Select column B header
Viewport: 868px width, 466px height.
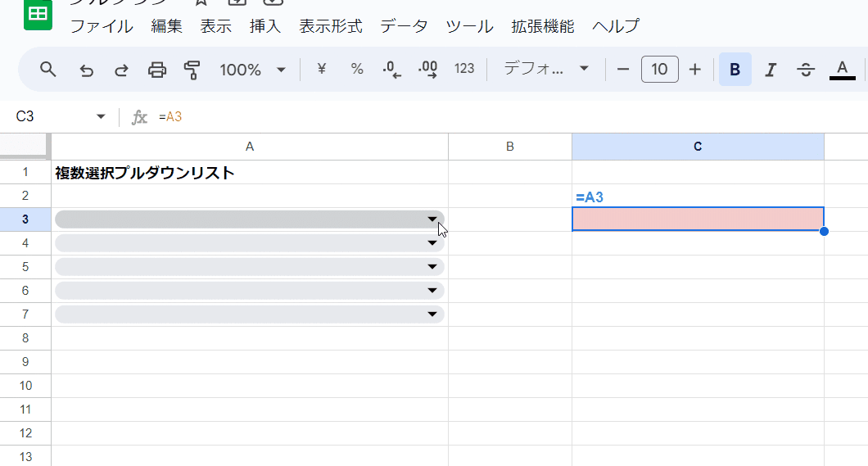pyautogui.click(x=510, y=147)
